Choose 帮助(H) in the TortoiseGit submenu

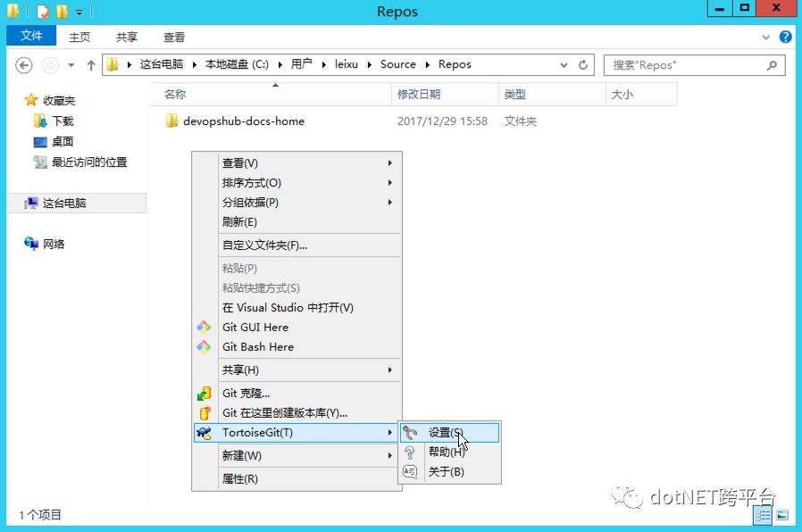(449, 452)
